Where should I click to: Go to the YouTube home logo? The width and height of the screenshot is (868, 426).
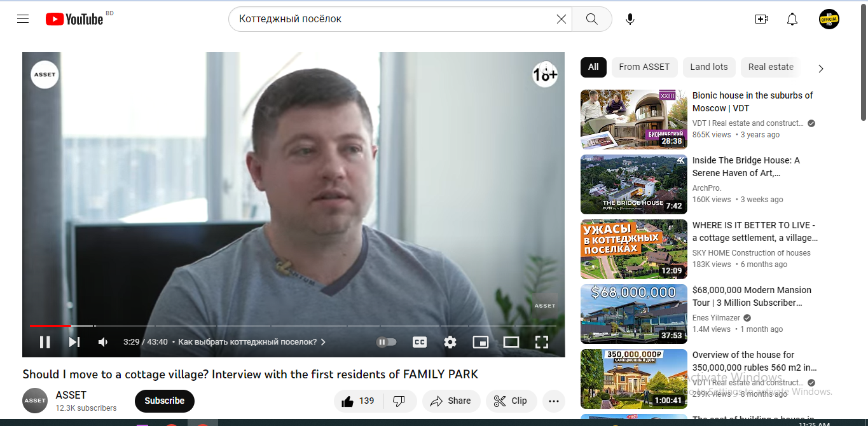coord(74,19)
